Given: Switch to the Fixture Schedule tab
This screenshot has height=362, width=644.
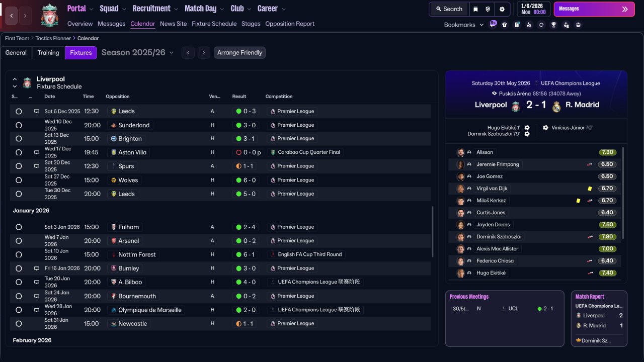Looking at the screenshot, I should click(x=214, y=24).
